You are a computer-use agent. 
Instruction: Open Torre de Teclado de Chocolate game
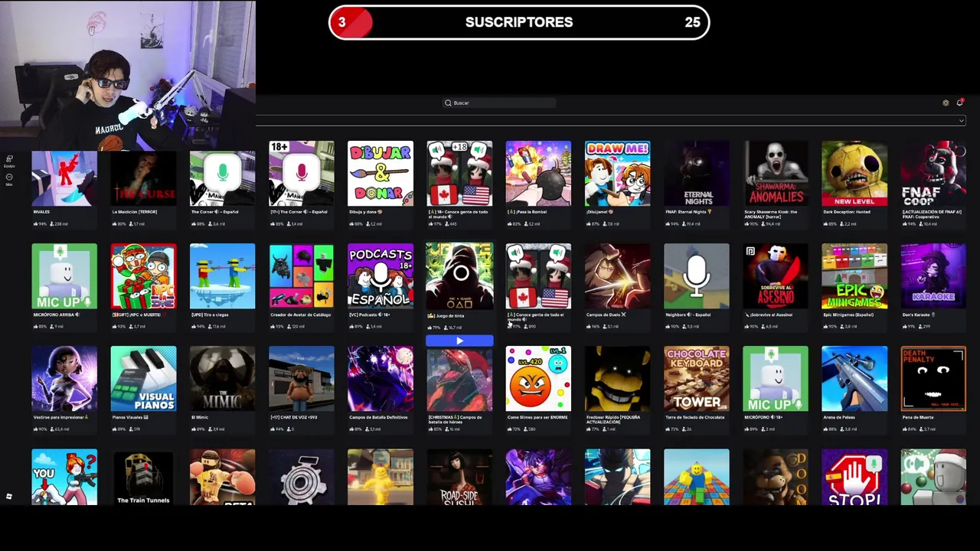pyautogui.click(x=697, y=379)
